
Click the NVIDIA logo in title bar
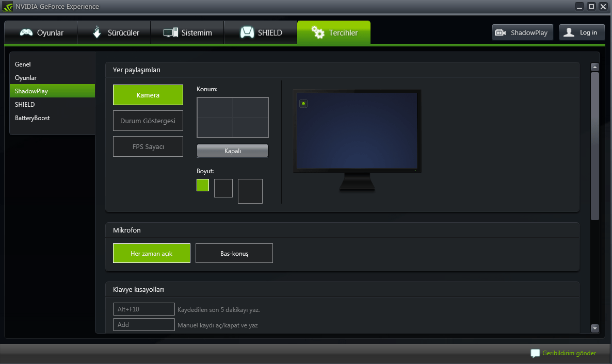click(7, 6)
